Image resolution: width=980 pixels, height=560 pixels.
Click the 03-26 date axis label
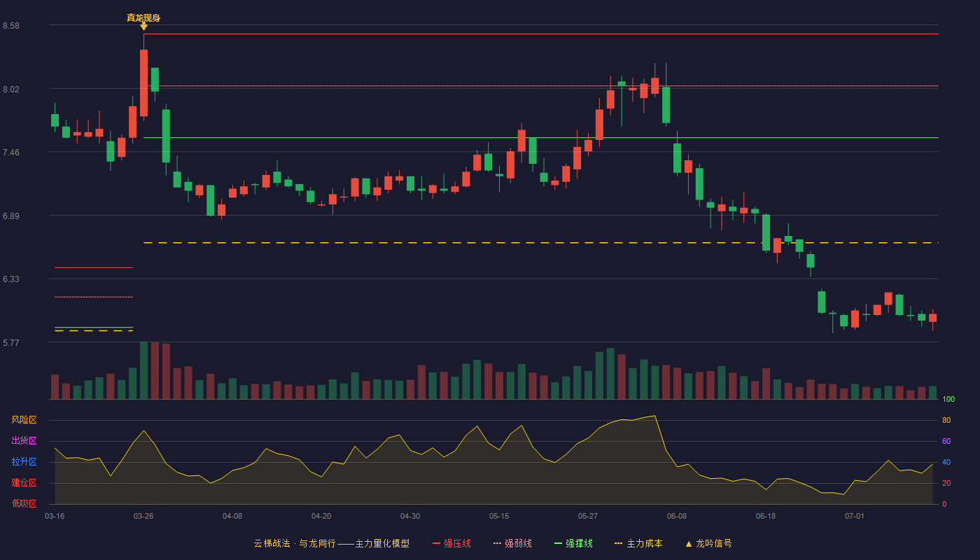click(x=143, y=516)
